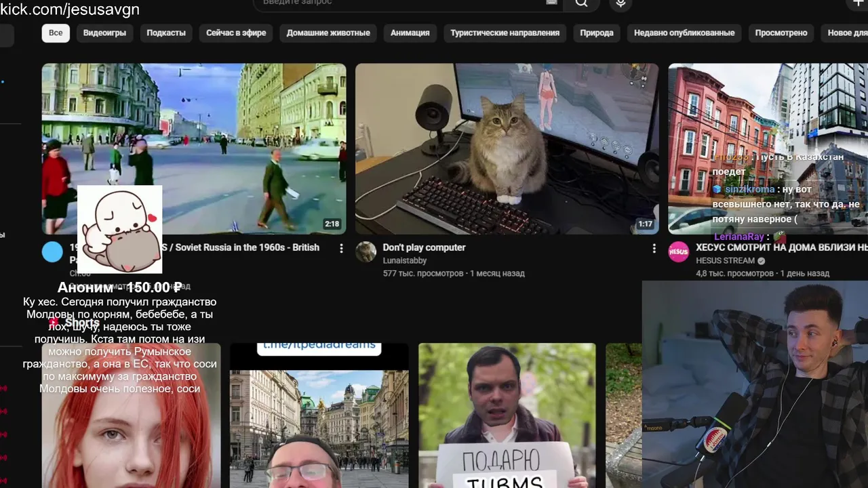Click chat username 'sinzikroma'
The image size is (868, 488).
[x=749, y=189]
